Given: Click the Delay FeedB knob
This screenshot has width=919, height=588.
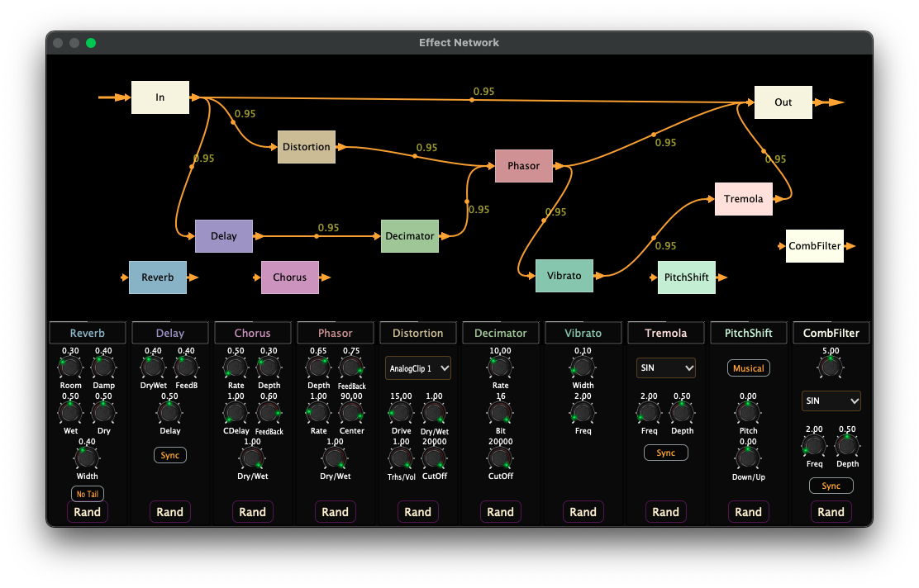Looking at the screenshot, I should [x=187, y=367].
